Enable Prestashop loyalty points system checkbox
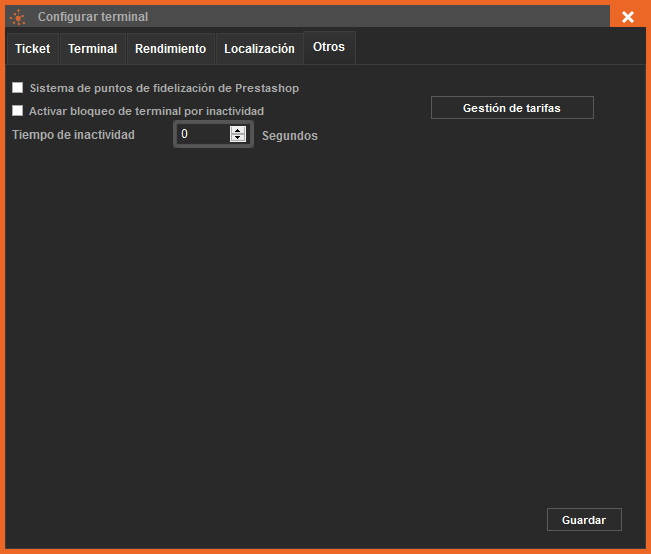The image size is (651, 554). tap(17, 88)
